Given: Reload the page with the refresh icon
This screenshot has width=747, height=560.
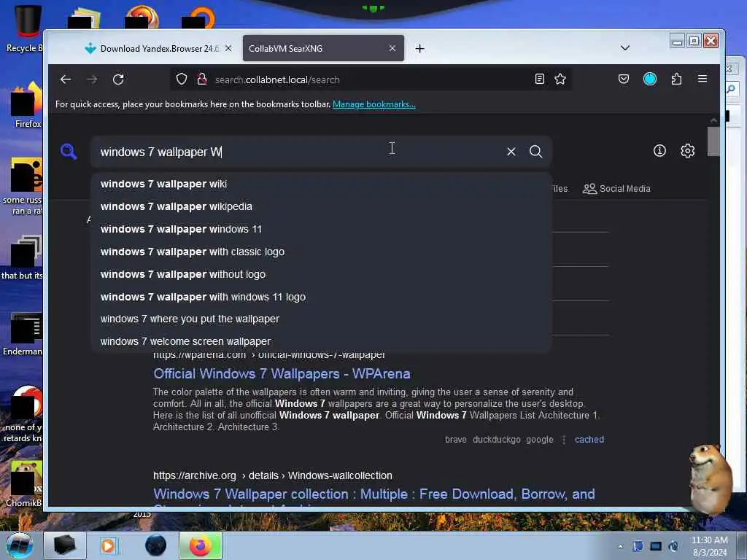Looking at the screenshot, I should [118, 79].
